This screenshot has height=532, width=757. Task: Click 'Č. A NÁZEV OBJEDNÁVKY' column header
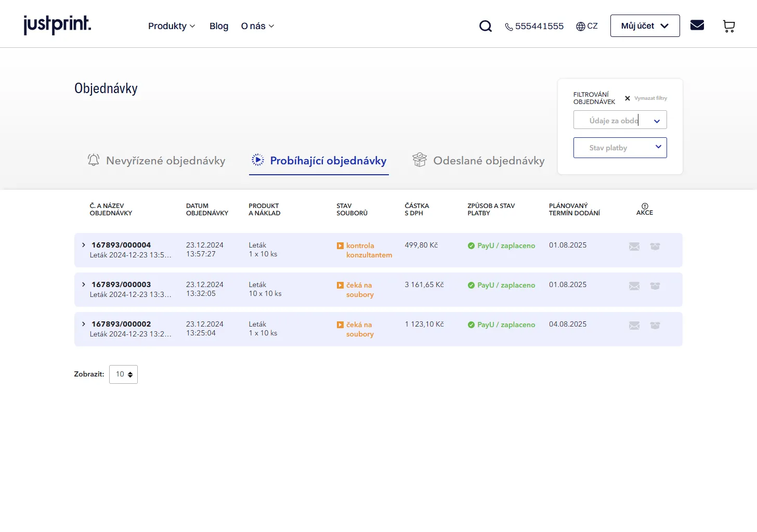pyautogui.click(x=111, y=210)
